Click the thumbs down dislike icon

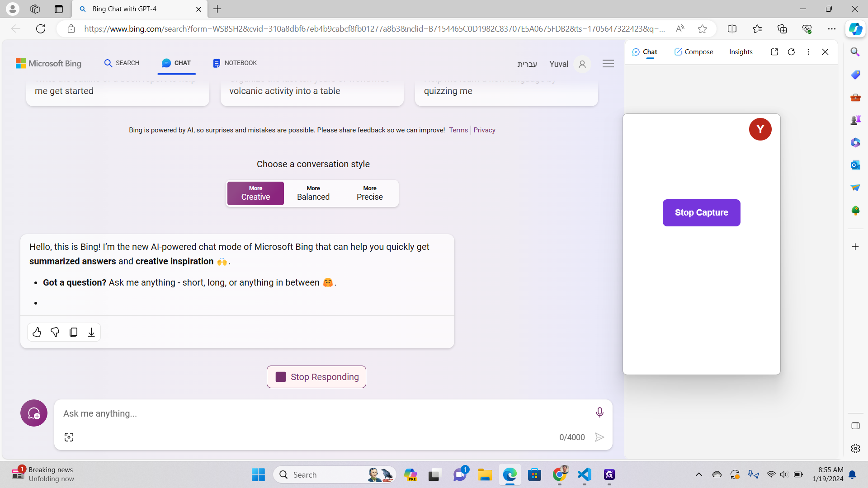coord(55,333)
